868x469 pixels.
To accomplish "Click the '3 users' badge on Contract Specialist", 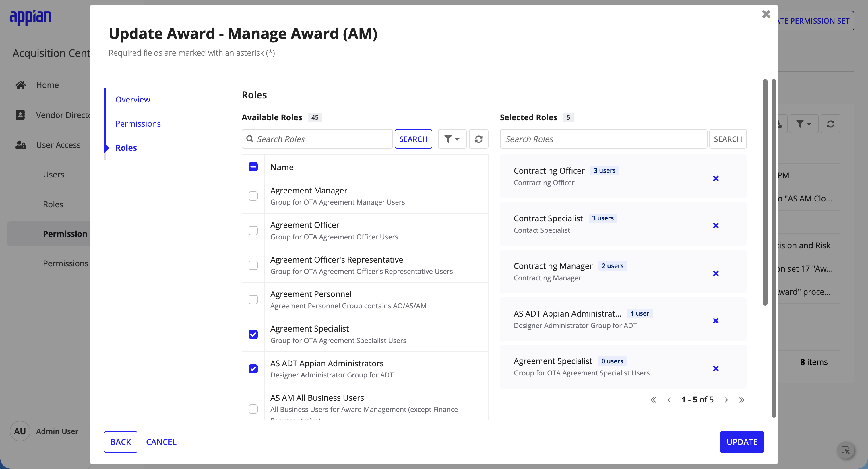I will tap(602, 218).
